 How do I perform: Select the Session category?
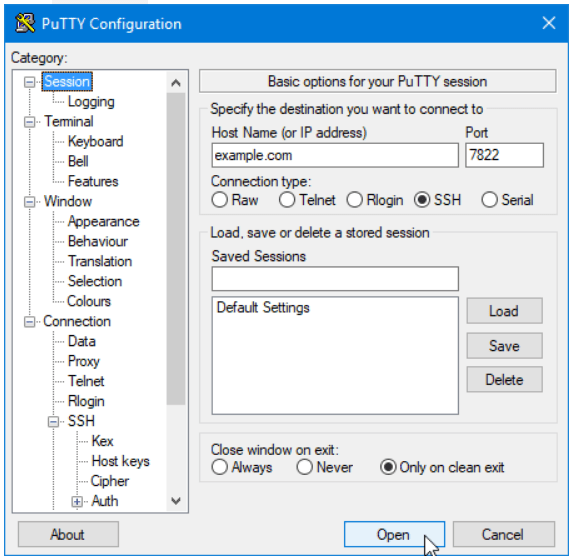pyautogui.click(x=67, y=82)
